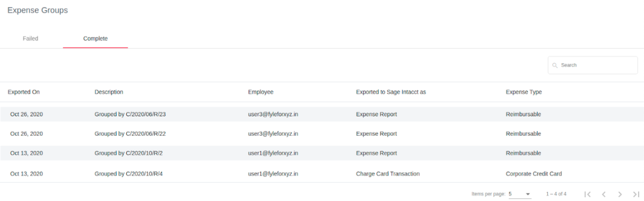
Task: Click Expense Report in R/23 row
Action: [376, 114]
